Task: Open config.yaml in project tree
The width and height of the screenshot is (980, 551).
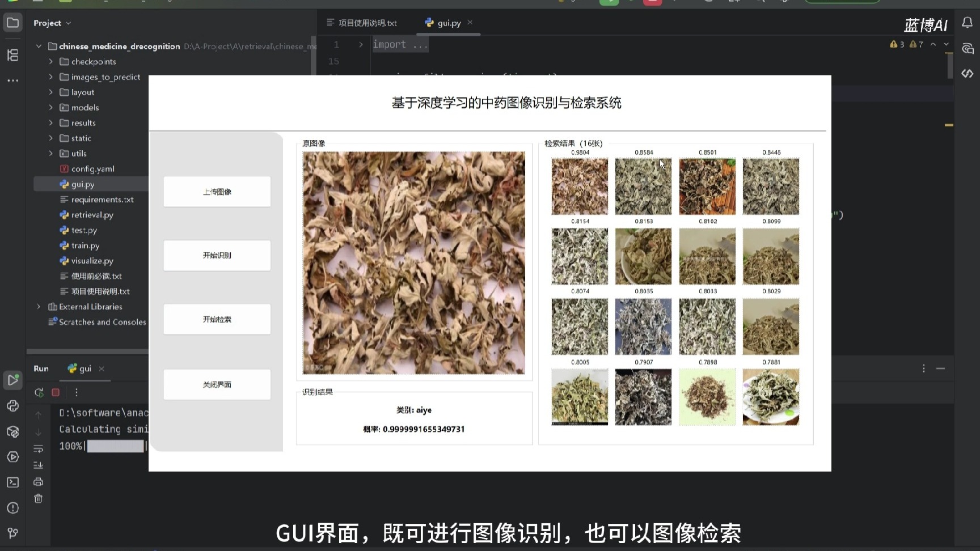Action: 87,169
